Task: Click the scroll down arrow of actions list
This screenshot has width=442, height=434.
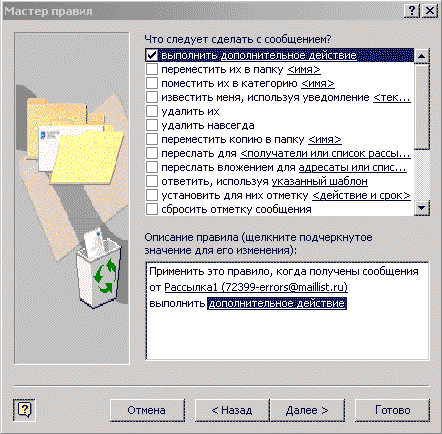Action: [x=422, y=208]
